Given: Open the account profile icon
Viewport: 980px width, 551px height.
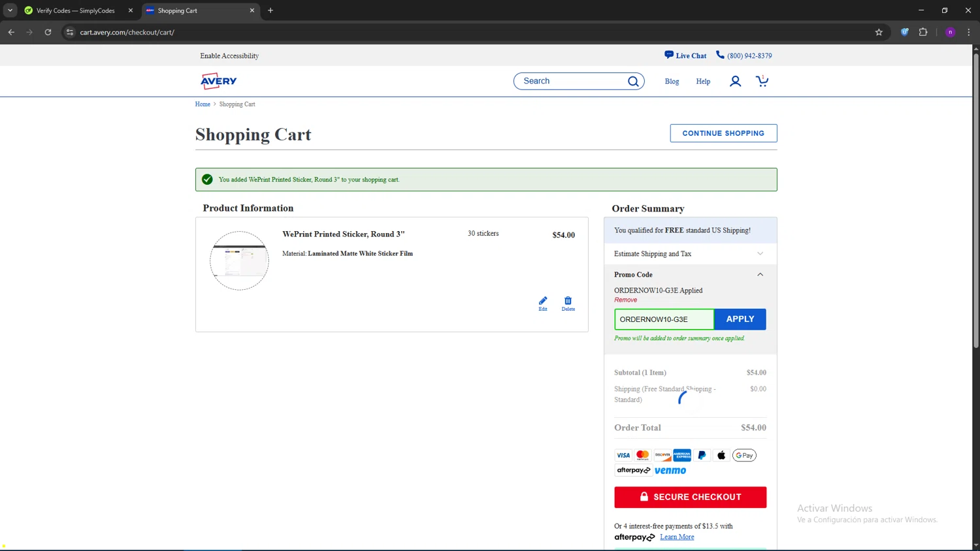Looking at the screenshot, I should pos(735,81).
